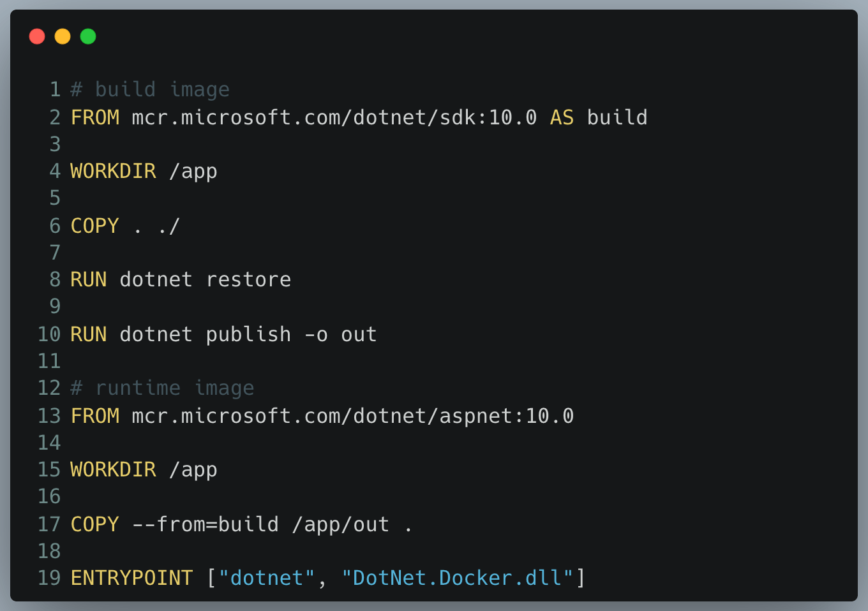The height and width of the screenshot is (611, 868).
Task: Click the sdk:10.0 image URL text
Action: click(x=334, y=117)
